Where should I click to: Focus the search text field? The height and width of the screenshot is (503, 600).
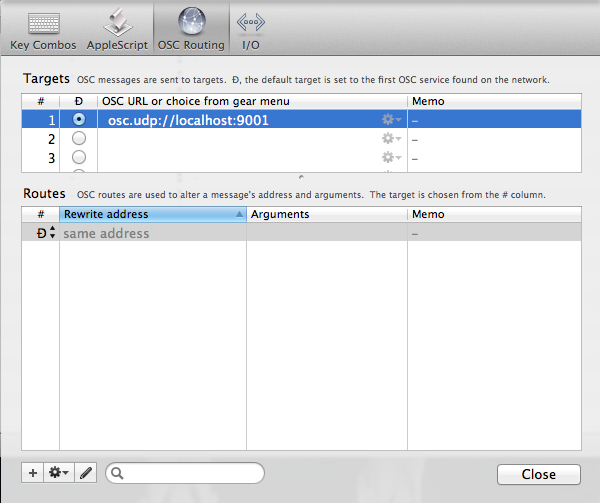[x=192, y=473]
